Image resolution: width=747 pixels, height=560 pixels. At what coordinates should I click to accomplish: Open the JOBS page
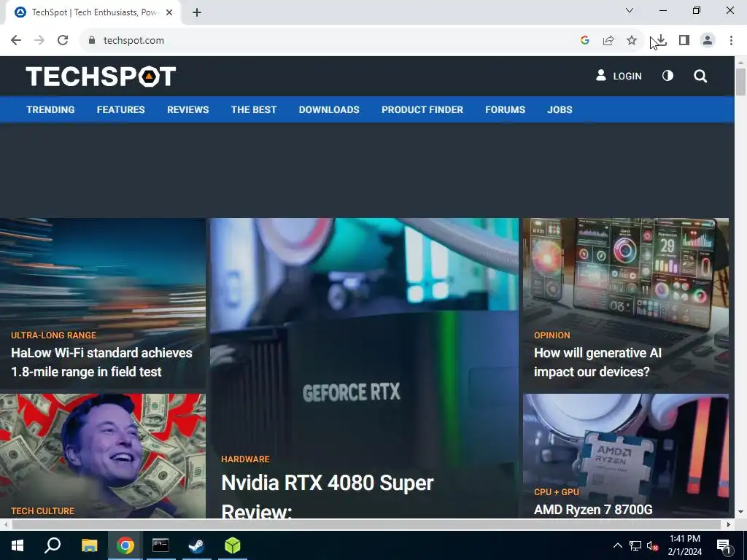560,109
